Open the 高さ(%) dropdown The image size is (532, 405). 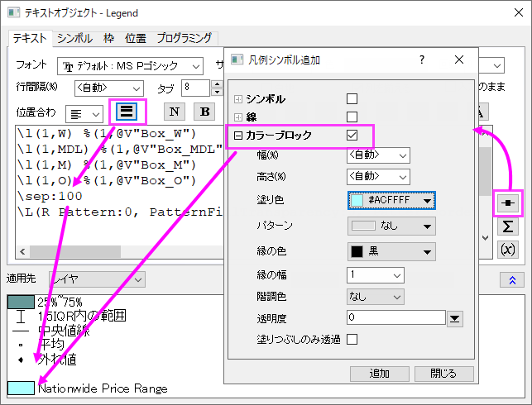[378, 177]
